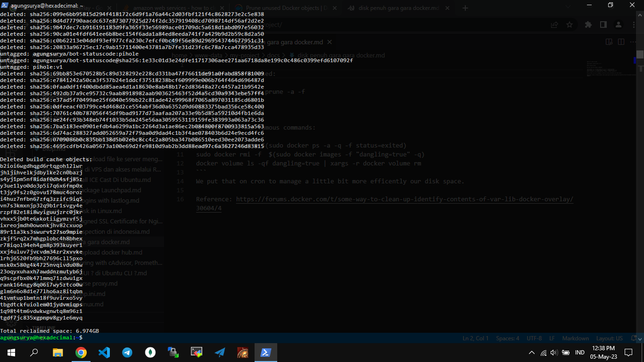This screenshot has height=362, width=644.
Task: Open the volume control in system tray
Action: coord(553,353)
